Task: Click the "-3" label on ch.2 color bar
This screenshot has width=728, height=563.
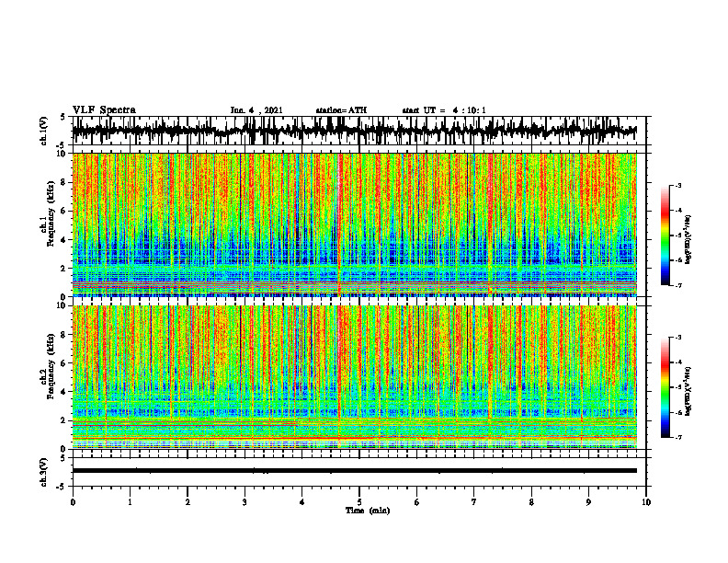Action: (x=677, y=338)
